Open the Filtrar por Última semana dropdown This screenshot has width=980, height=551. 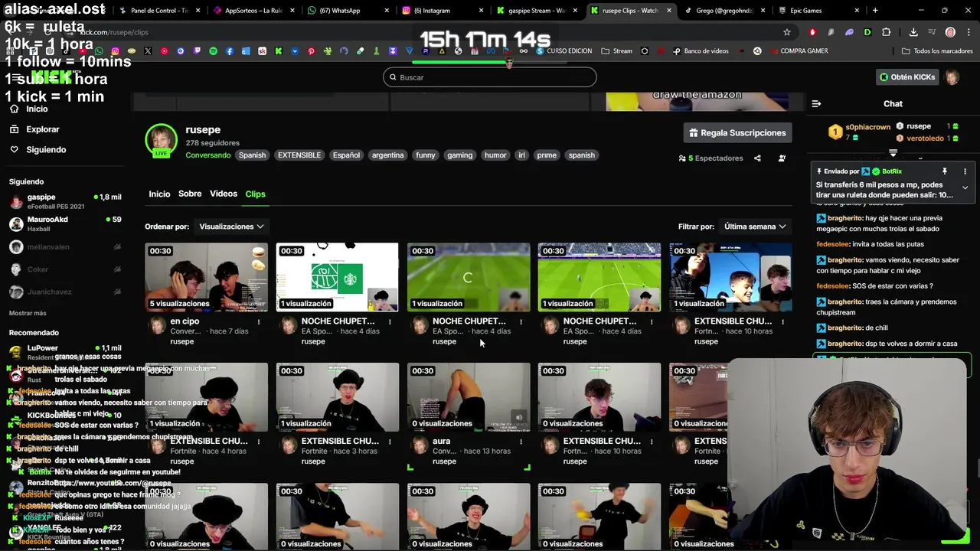point(755,227)
